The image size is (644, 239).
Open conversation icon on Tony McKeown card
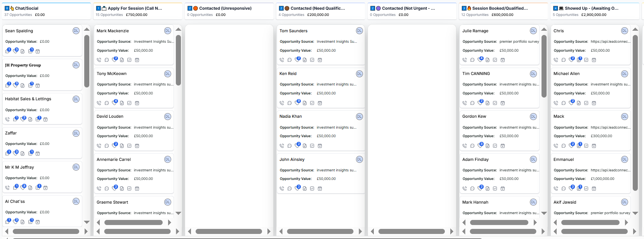pos(107,103)
